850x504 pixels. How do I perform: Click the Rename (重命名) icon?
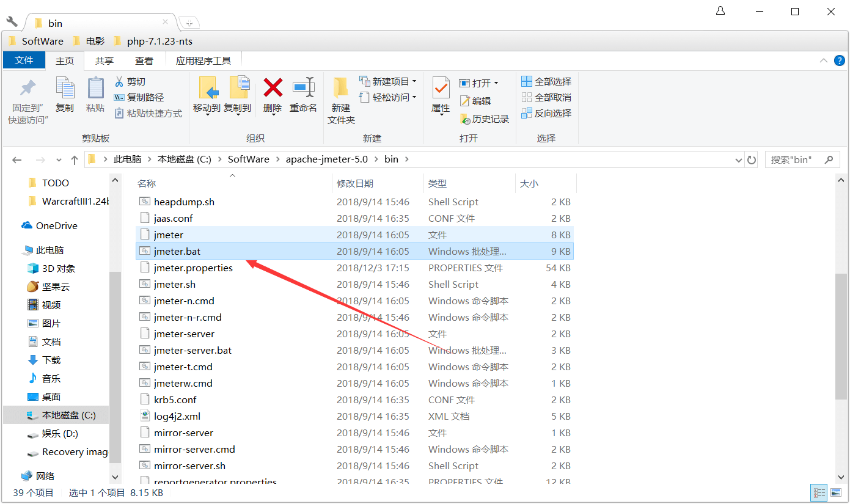[x=303, y=87]
